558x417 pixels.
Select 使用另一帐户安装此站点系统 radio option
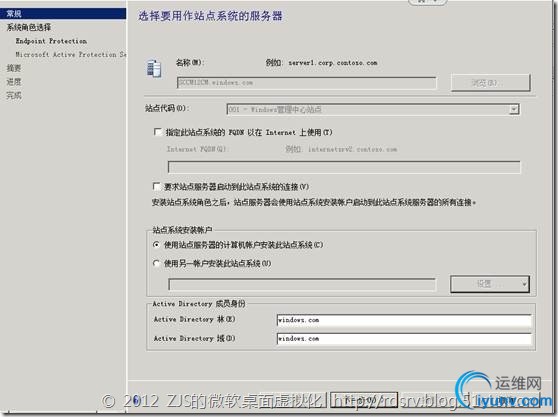156,264
